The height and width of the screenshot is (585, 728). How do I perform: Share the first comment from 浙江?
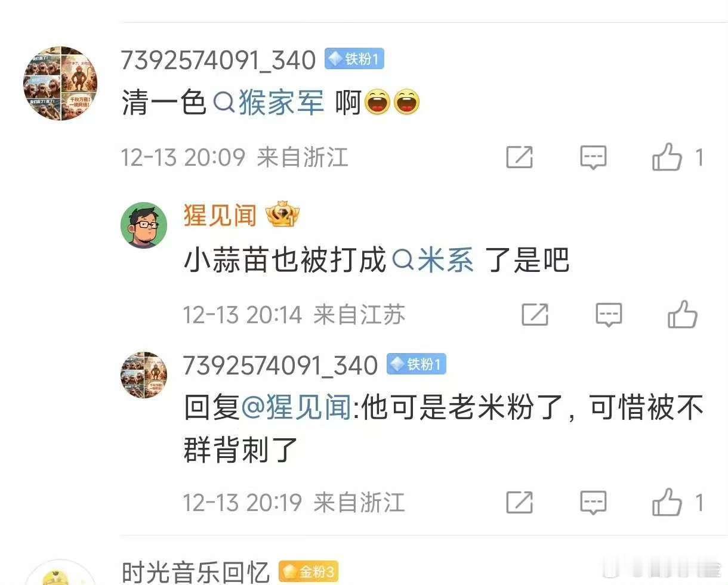519,157
